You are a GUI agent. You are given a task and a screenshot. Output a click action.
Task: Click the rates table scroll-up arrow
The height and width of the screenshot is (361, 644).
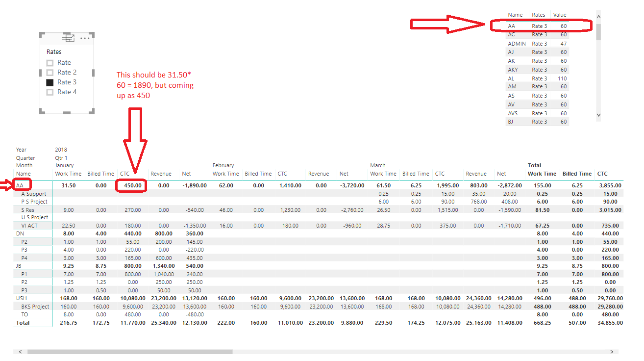tap(598, 16)
